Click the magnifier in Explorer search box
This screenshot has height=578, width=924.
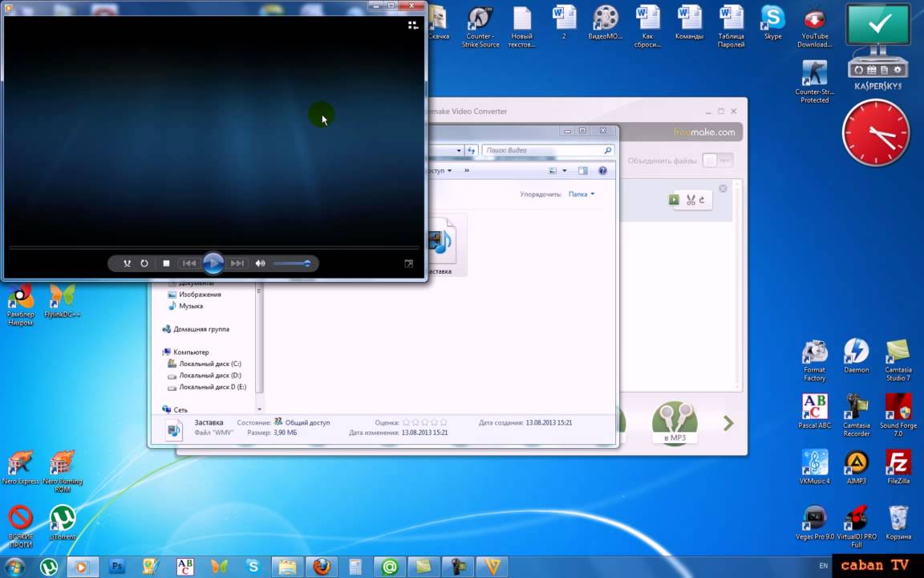click(x=608, y=150)
